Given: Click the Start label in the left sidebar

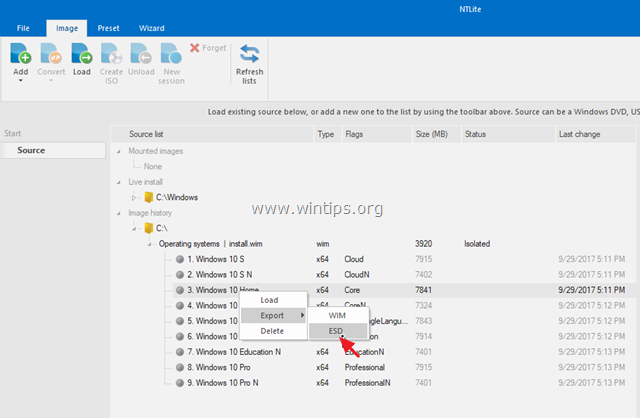Looking at the screenshot, I should pyautogui.click(x=13, y=133).
